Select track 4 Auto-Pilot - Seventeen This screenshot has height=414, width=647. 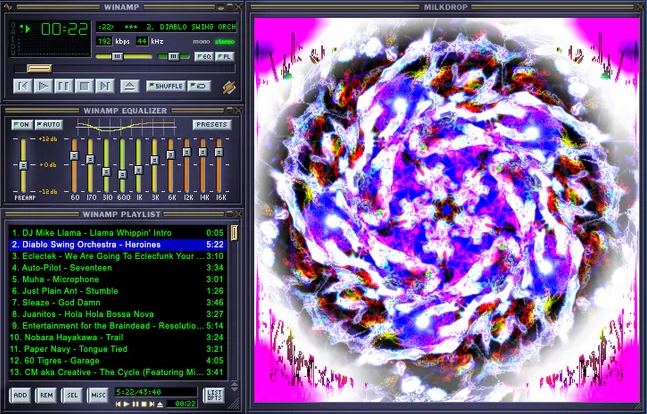click(118, 267)
